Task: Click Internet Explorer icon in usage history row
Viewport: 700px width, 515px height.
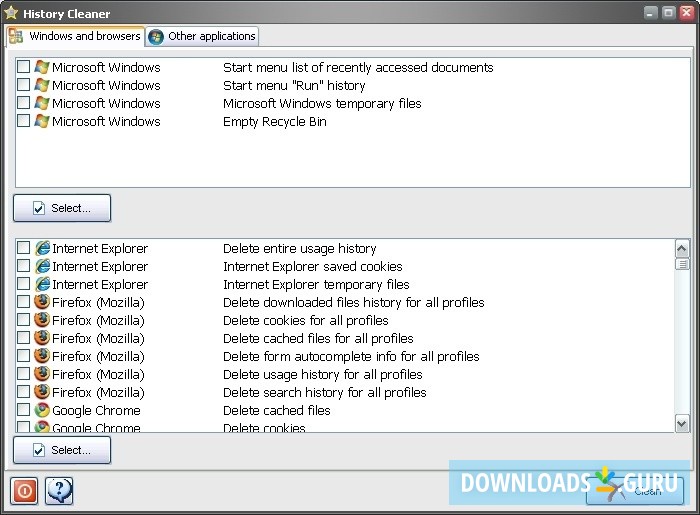Action: tap(42, 248)
